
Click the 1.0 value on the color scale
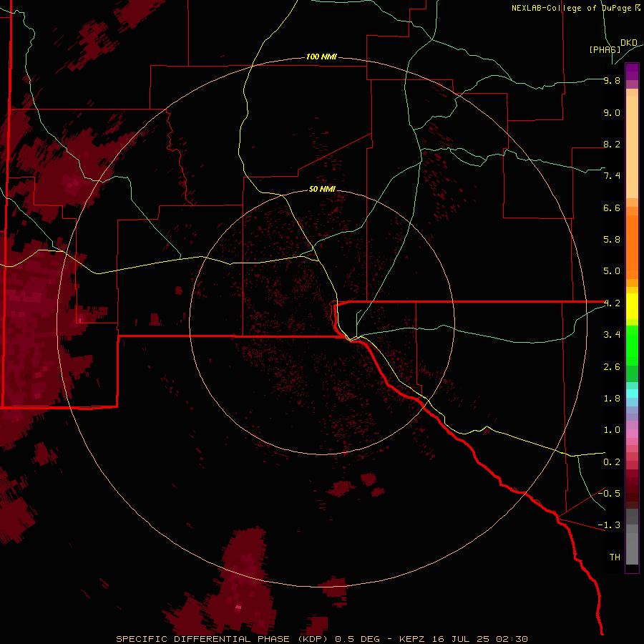click(612, 430)
